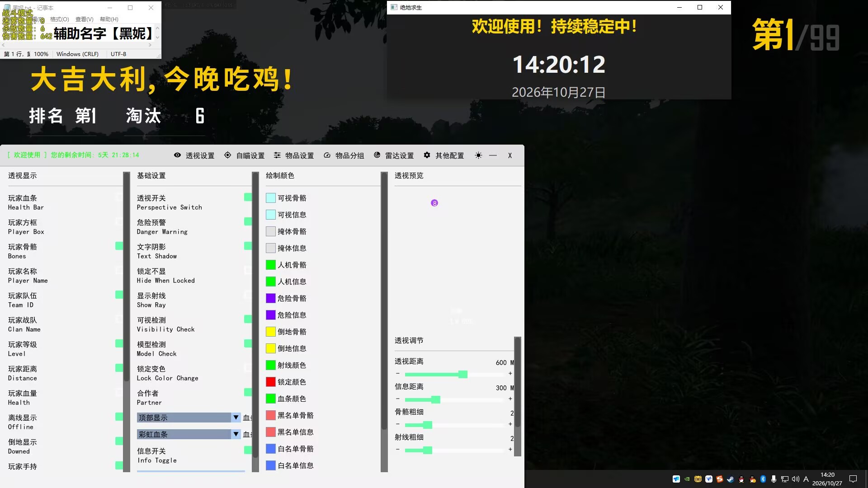Open the 物品分组 tab
The image size is (868, 488).
pos(344,155)
